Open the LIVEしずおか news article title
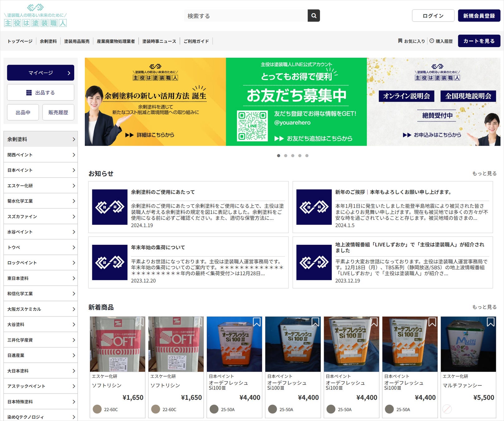 click(410, 247)
